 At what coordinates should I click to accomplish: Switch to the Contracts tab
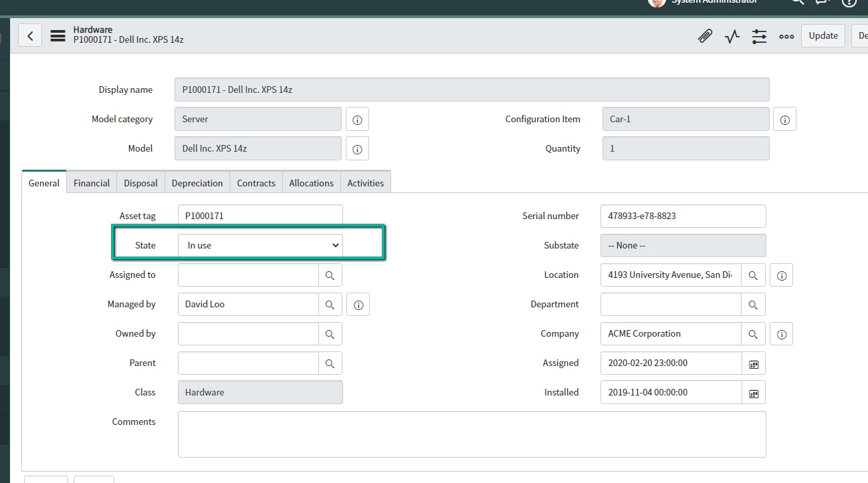click(x=256, y=183)
